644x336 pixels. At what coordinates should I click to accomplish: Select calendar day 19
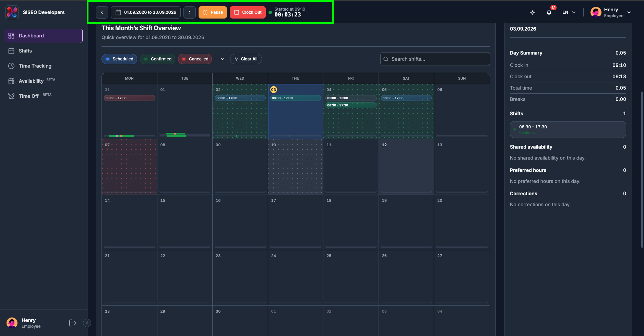[406, 222]
